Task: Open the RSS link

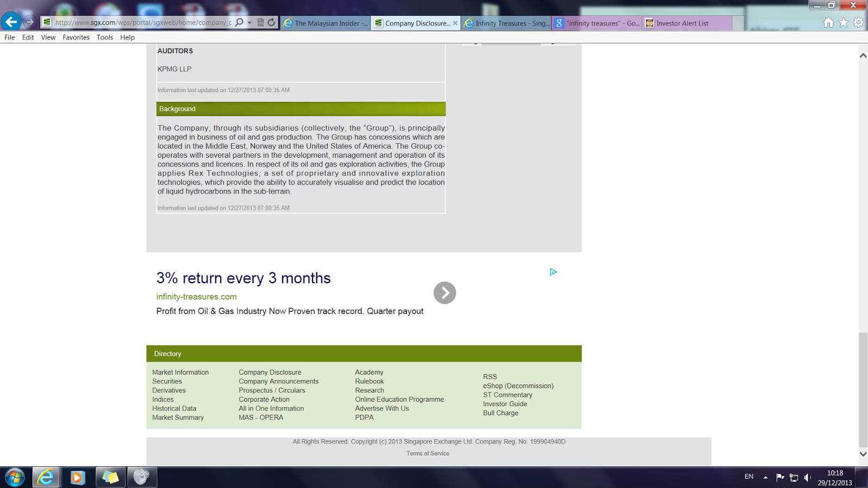Action: [490, 377]
